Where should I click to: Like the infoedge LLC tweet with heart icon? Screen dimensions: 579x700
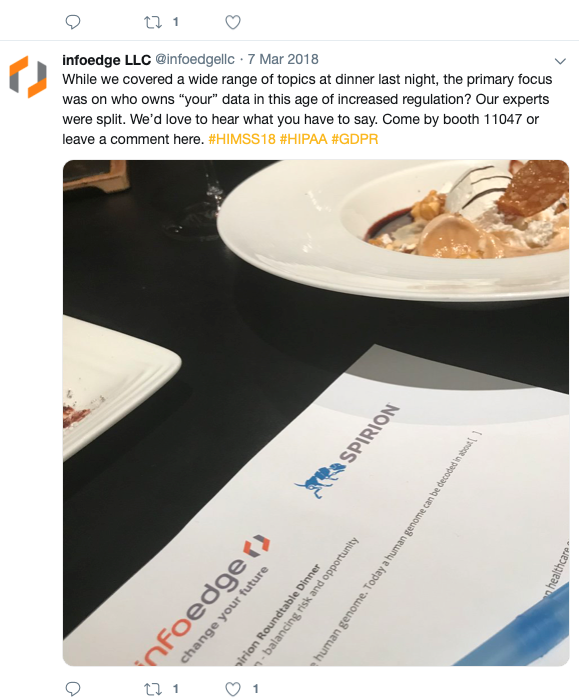tap(233, 689)
